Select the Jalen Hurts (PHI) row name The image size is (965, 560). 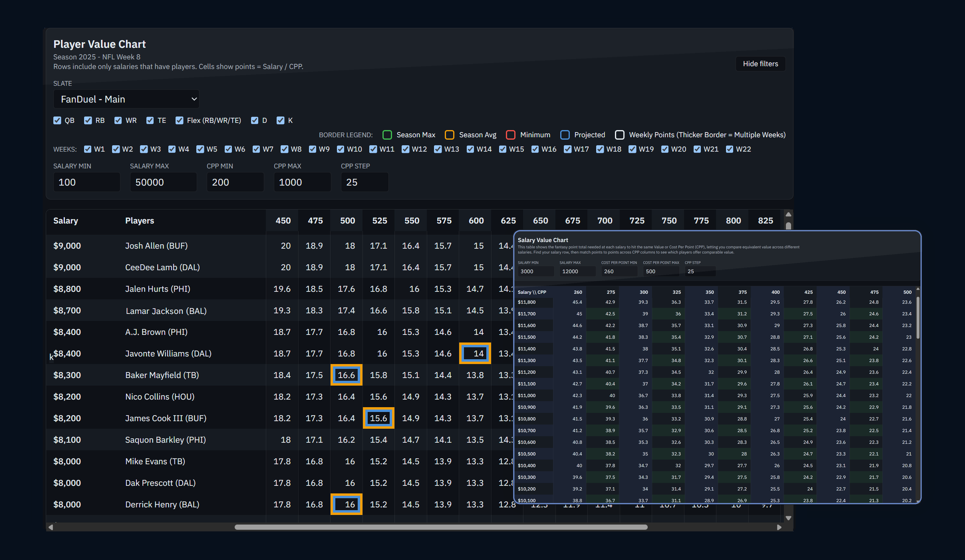(x=157, y=289)
